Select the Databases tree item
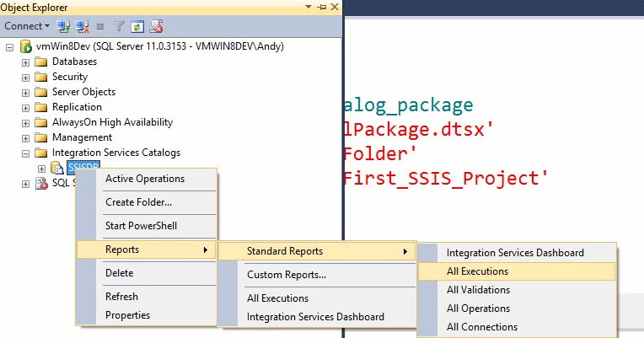The height and width of the screenshot is (338, 644). 74,62
